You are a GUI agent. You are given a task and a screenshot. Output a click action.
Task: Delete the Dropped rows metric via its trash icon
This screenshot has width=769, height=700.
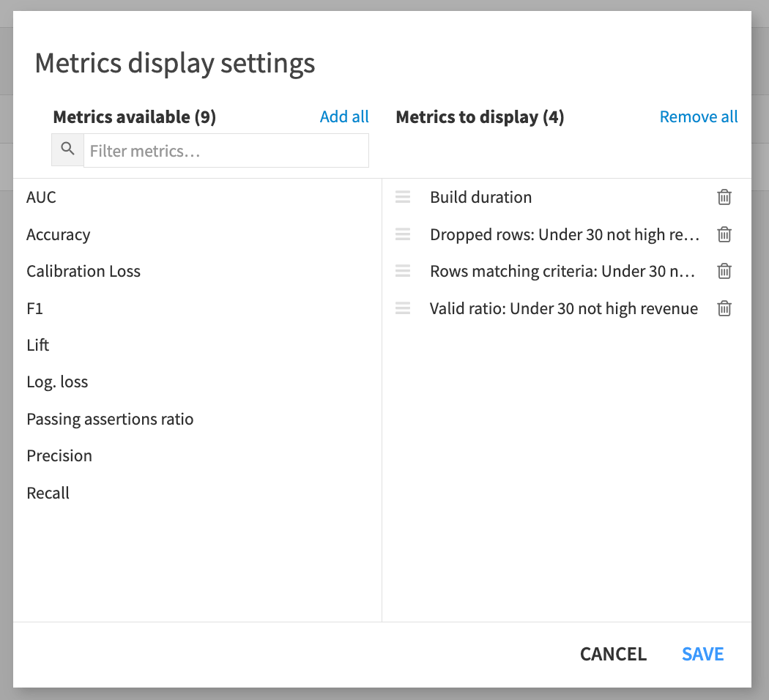click(x=724, y=234)
